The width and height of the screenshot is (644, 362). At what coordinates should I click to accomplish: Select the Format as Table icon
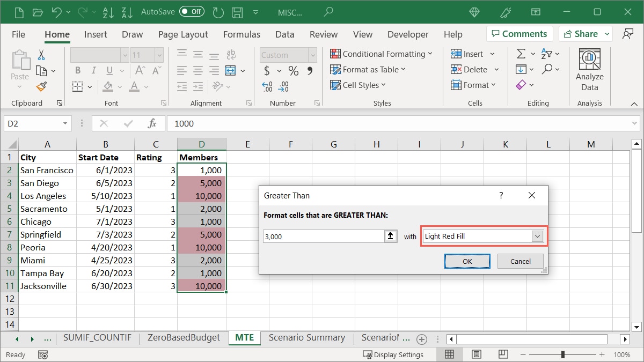click(x=335, y=69)
